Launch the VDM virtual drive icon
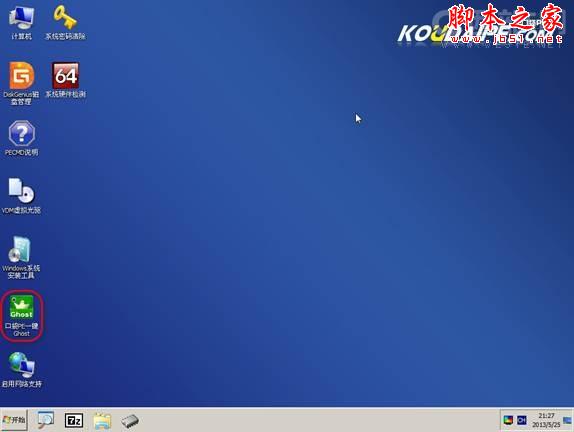 (21, 196)
